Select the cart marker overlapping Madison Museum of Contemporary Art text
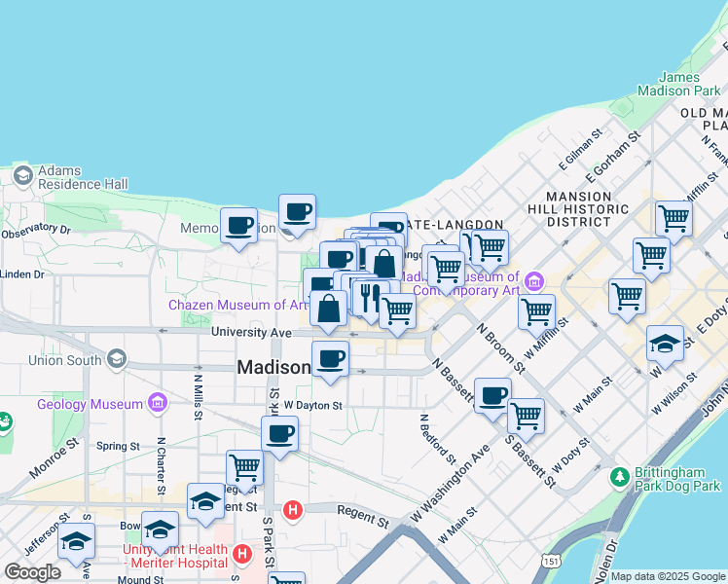The height and width of the screenshot is (584, 728). [x=446, y=273]
